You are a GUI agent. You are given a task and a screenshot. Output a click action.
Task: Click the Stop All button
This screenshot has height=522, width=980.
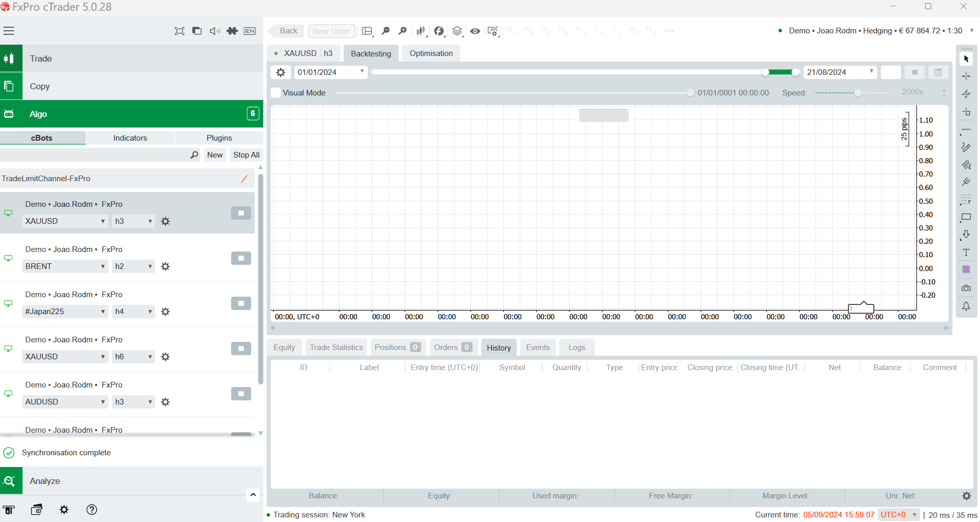[246, 155]
